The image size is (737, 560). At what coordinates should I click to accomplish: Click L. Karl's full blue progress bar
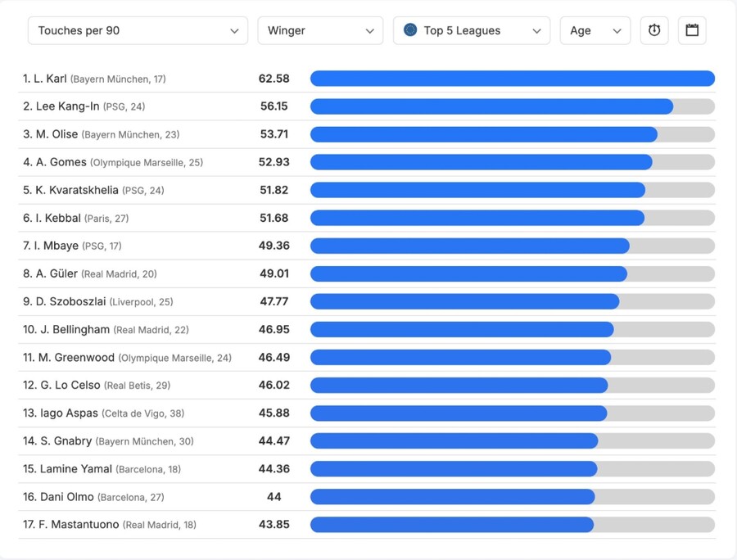coord(513,79)
